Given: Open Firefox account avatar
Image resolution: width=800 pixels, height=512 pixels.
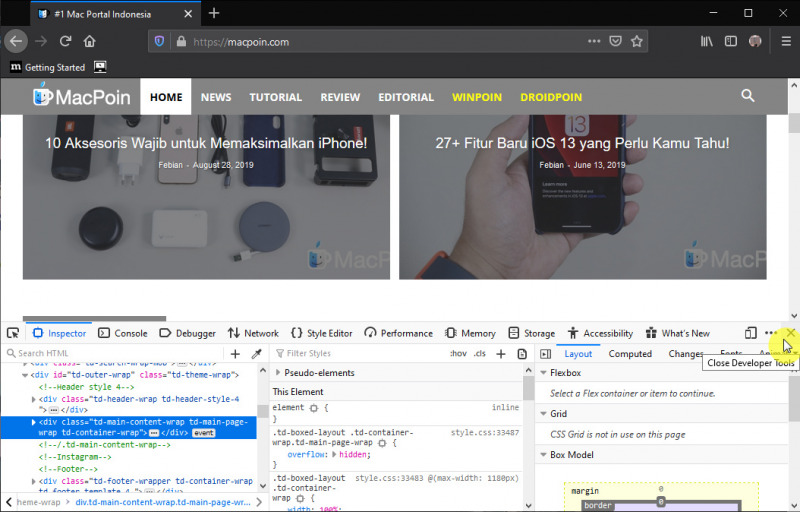Looking at the screenshot, I should click(x=755, y=41).
